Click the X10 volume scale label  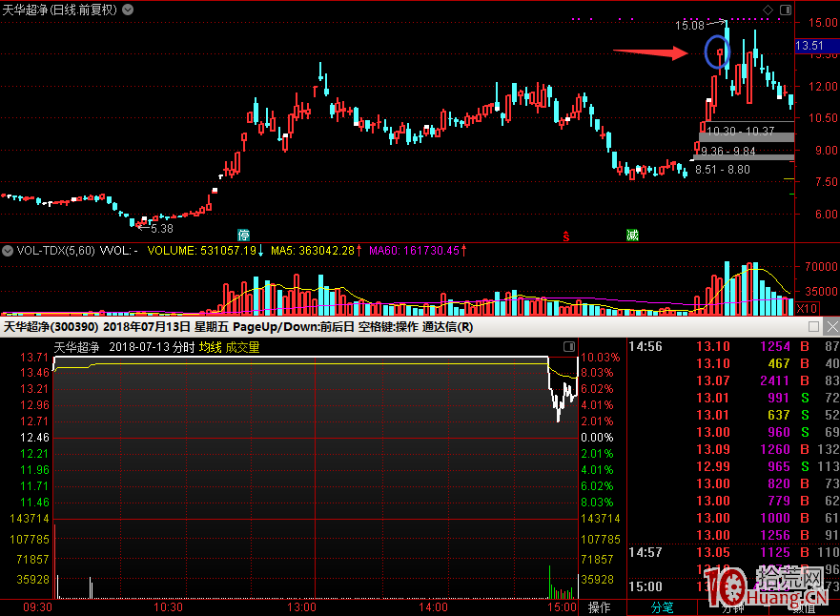[807, 309]
